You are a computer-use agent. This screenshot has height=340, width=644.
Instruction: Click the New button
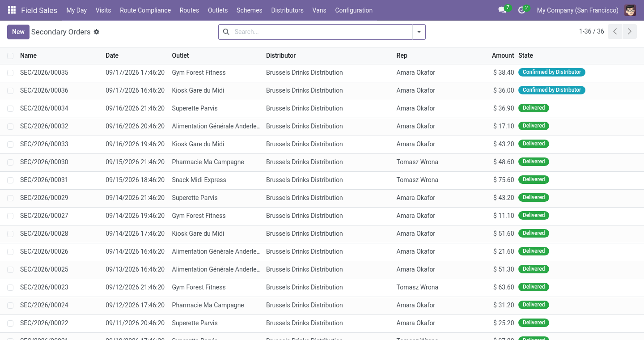18,32
